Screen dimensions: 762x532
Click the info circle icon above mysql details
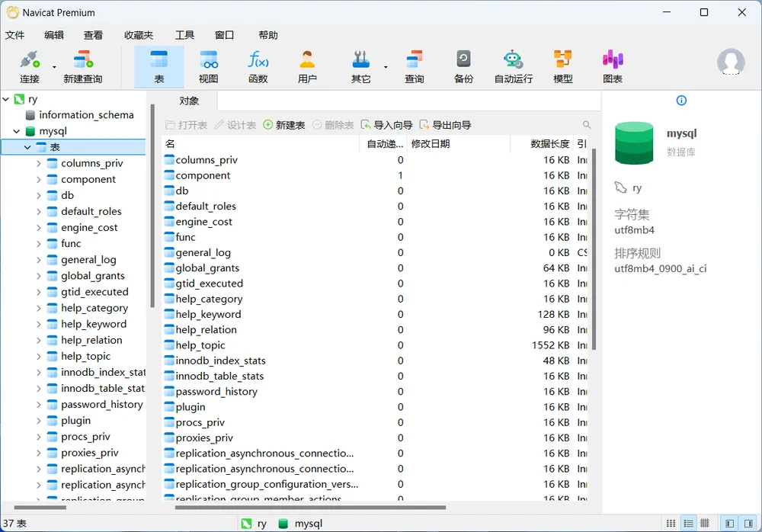coord(680,100)
